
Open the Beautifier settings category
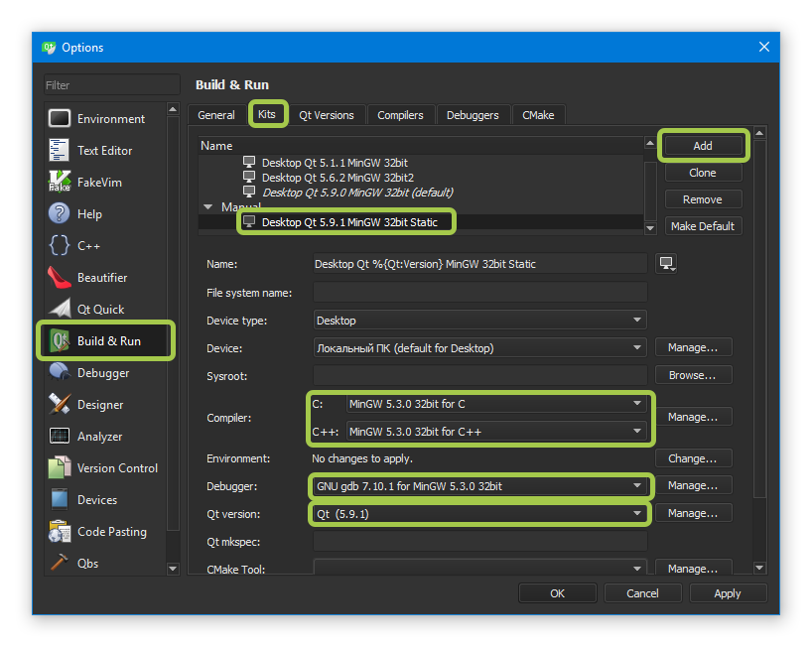pos(105,278)
